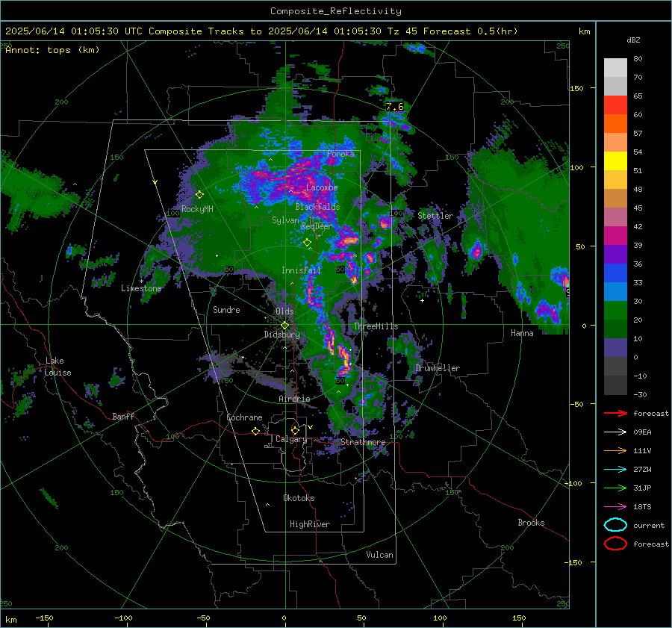Click the white 09EA arrow in legend

pos(615,432)
